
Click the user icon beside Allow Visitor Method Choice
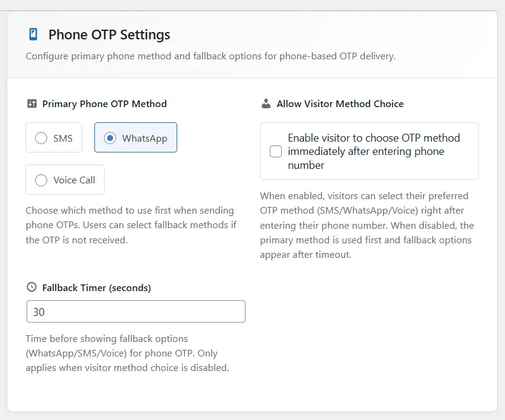coord(266,103)
